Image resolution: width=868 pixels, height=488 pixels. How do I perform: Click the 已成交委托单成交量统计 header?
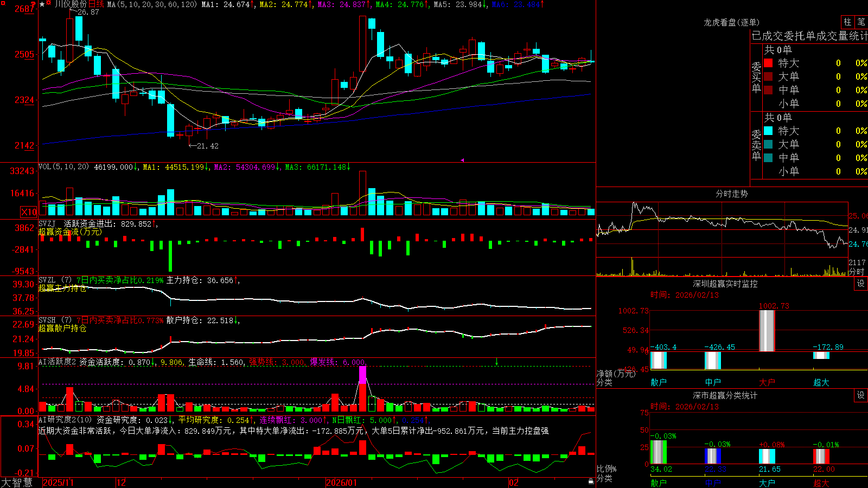(809, 36)
